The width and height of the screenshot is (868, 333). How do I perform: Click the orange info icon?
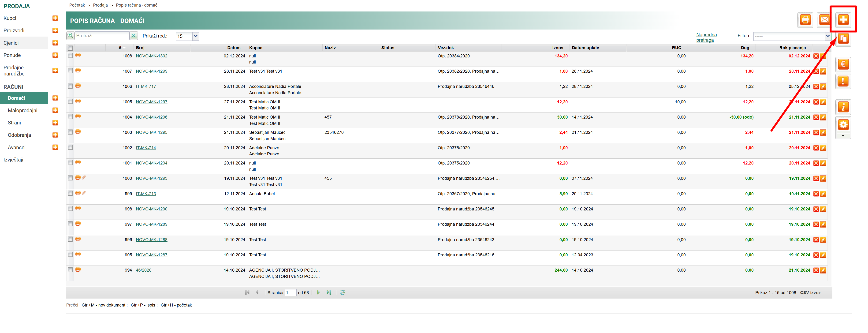tap(843, 107)
